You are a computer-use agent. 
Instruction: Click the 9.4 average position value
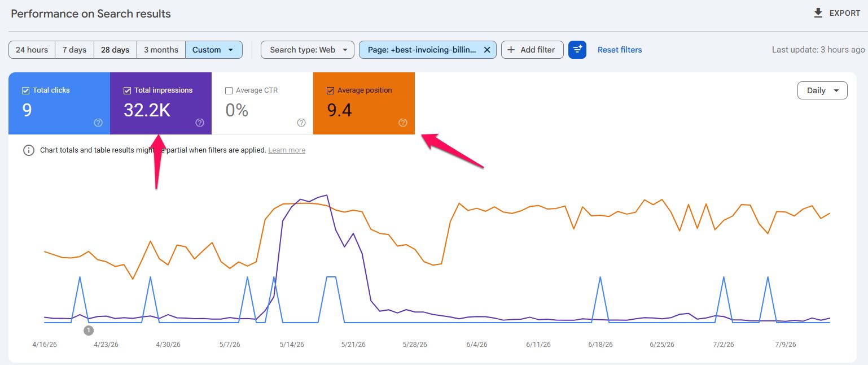point(339,110)
